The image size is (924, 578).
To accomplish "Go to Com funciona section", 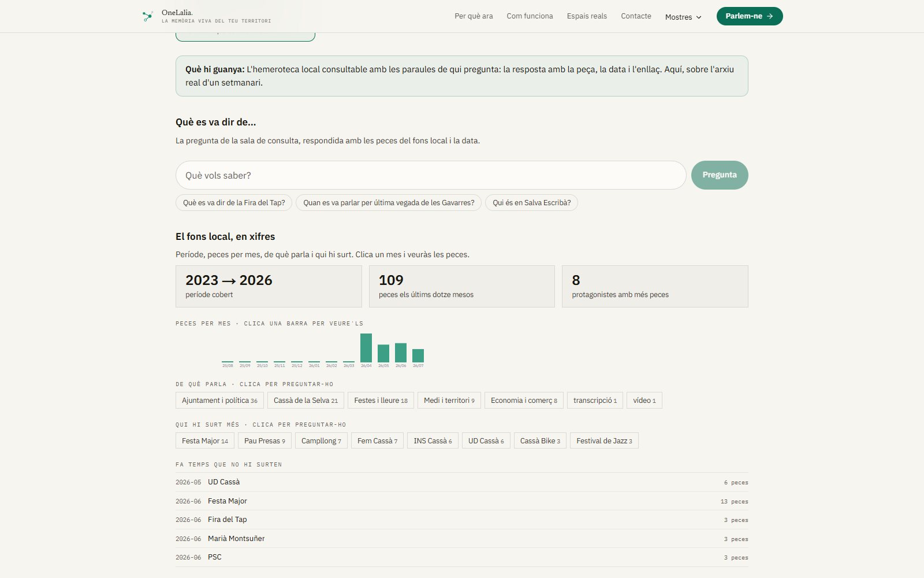I will tap(530, 16).
